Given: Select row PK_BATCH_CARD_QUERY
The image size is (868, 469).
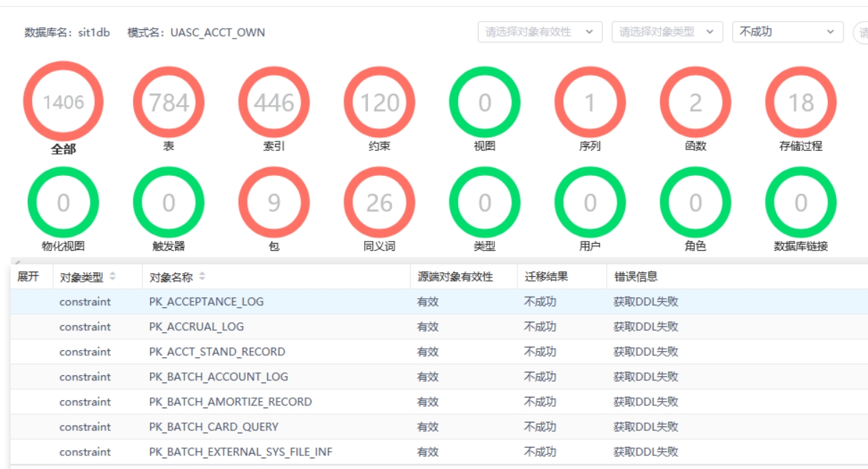Looking at the screenshot, I should click(x=439, y=427).
